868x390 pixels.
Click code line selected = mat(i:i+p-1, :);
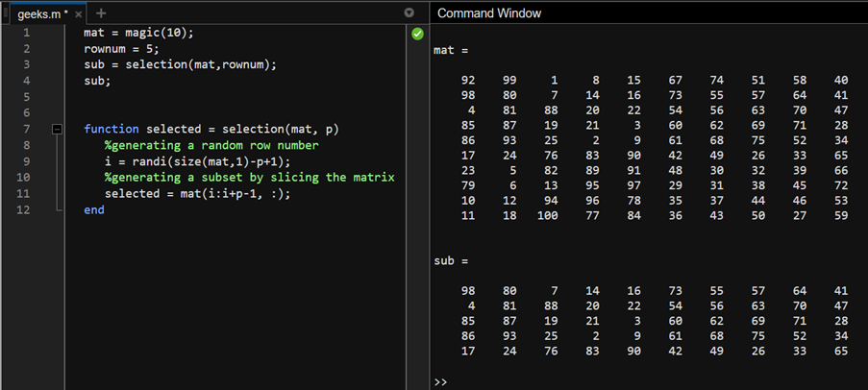coord(198,194)
